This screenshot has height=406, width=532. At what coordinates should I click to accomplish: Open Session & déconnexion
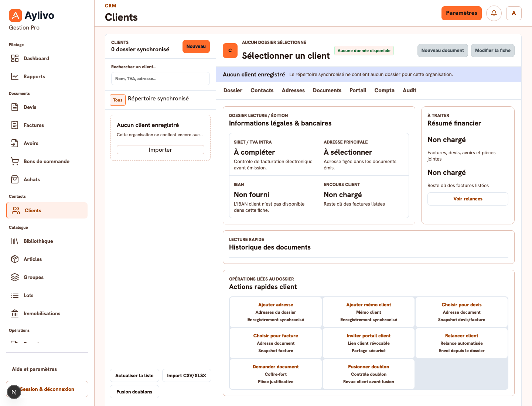[47, 389]
